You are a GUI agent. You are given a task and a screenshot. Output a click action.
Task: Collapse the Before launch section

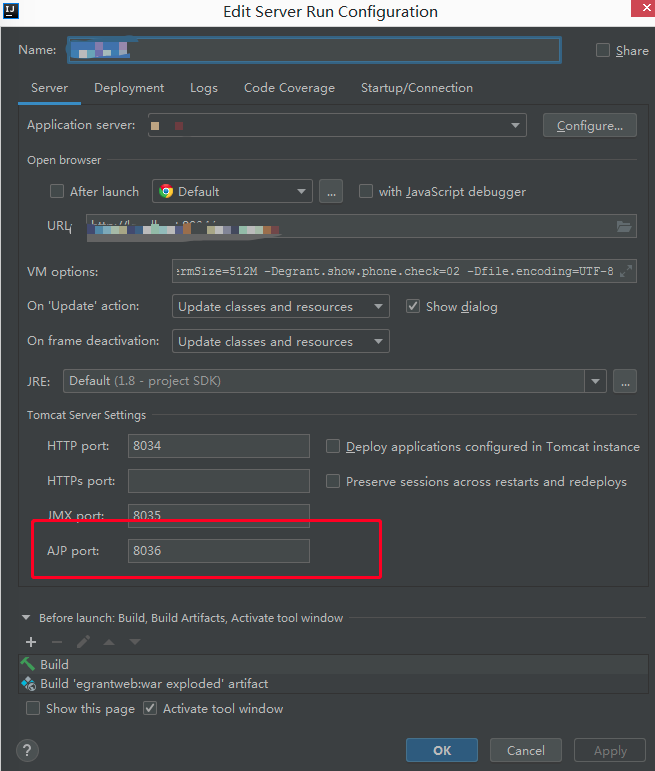click(x=26, y=619)
